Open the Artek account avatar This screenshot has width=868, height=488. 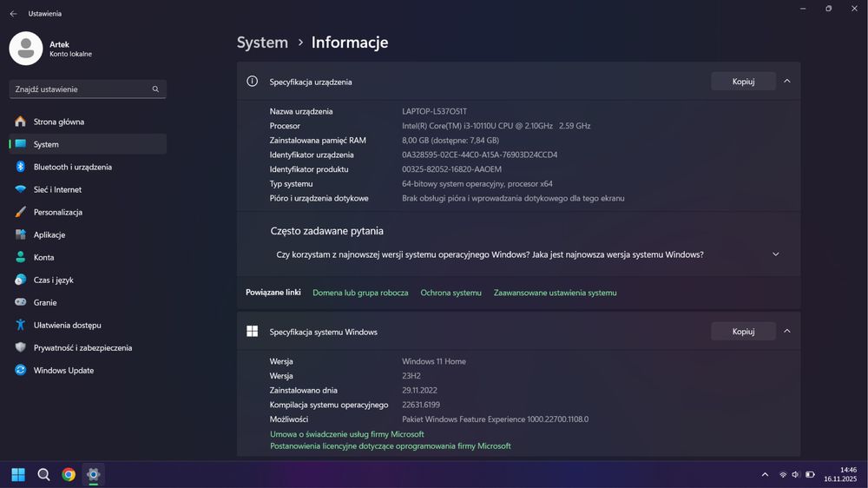click(x=26, y=48)
